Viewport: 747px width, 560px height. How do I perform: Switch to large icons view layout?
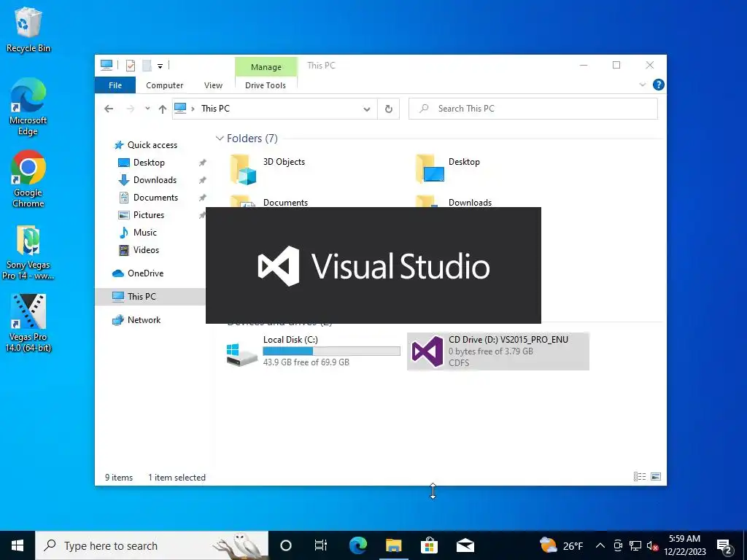tap(656, 476)
